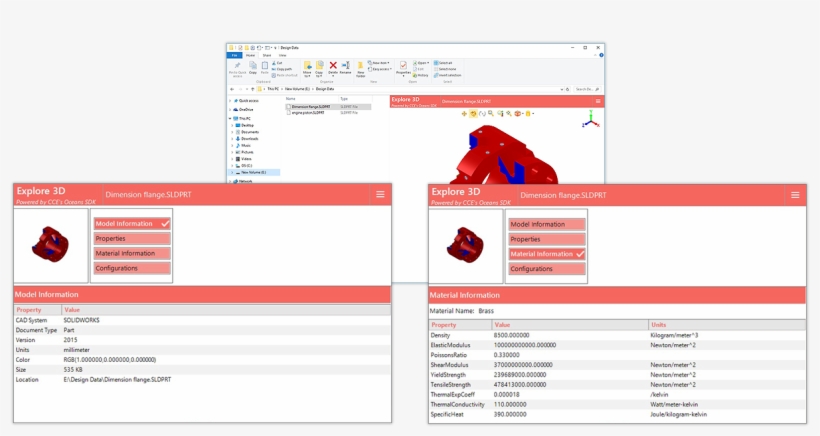The image size is (820, 436).
Task: Click Paste shortcut in the Clipboard group
Action: tap(284, 75)
